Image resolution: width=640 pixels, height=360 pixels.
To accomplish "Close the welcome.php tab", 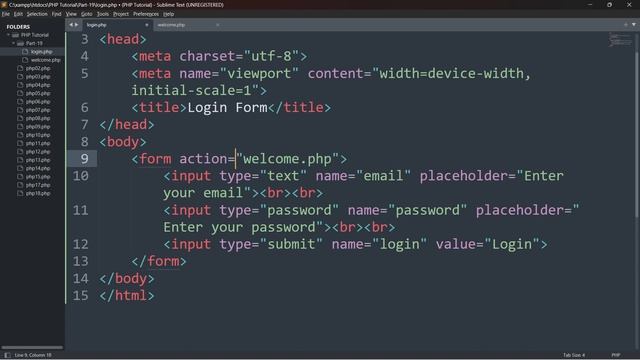I will tap(218, 25).
